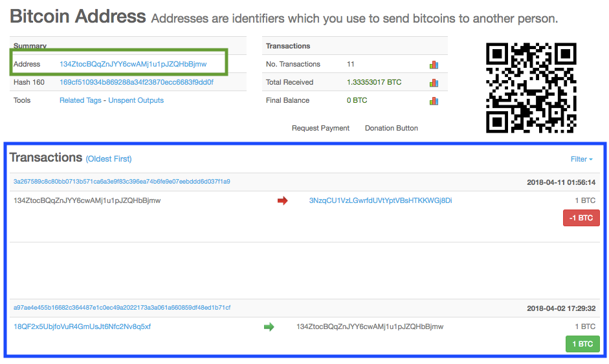Click Donation Button option

point(391,128)
